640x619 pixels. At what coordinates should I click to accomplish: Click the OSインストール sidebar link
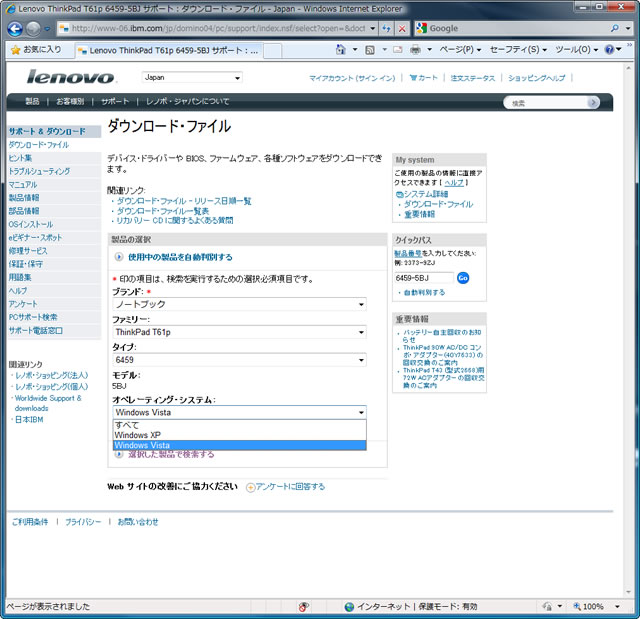tap(31, 224)
